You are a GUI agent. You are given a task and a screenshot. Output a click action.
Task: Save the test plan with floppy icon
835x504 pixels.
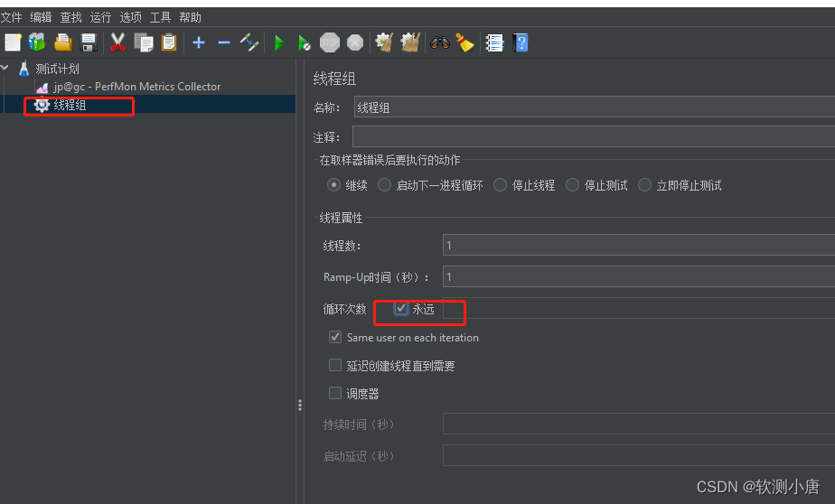[x=89, y=42]
